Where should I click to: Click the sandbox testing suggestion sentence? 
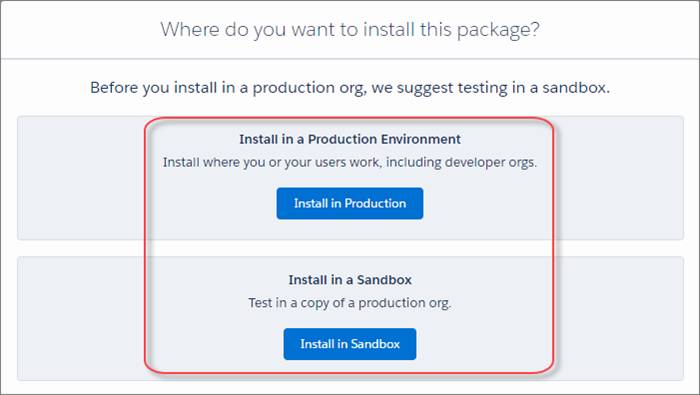(x=350, y=87)
